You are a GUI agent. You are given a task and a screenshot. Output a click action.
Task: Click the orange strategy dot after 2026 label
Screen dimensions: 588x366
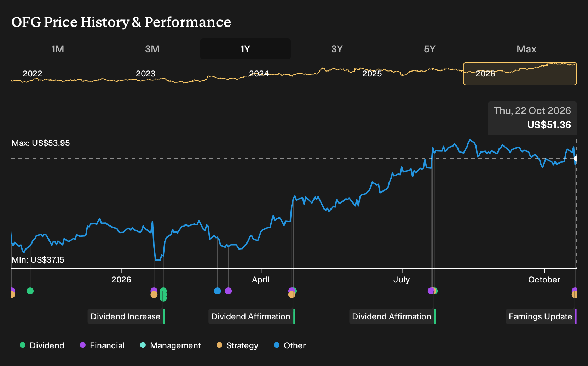[x=154, y=294]
